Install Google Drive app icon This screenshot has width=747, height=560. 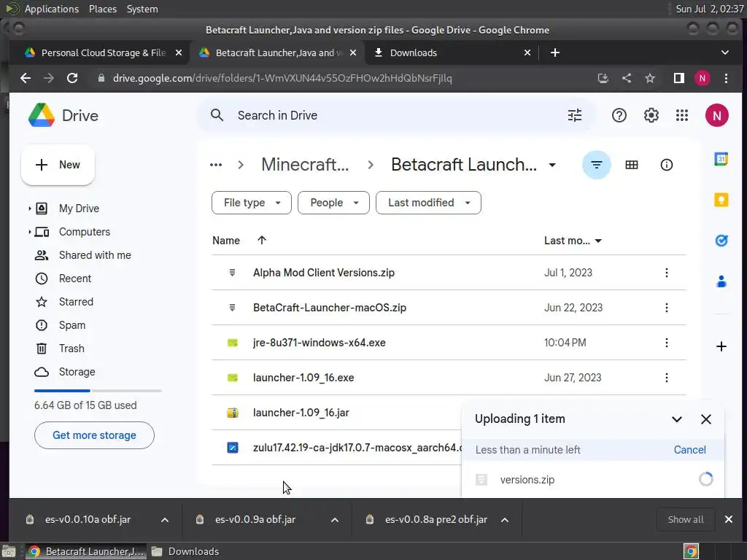pos(603,78)
